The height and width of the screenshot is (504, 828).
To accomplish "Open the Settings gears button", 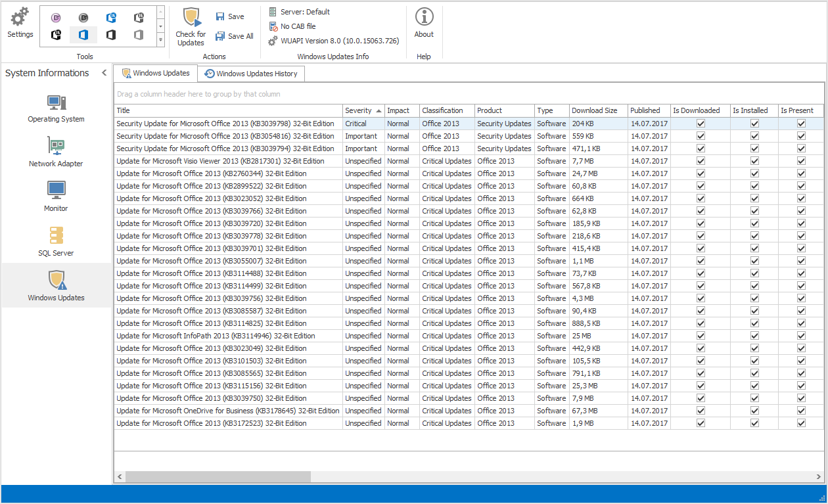I will pos(20,23).
